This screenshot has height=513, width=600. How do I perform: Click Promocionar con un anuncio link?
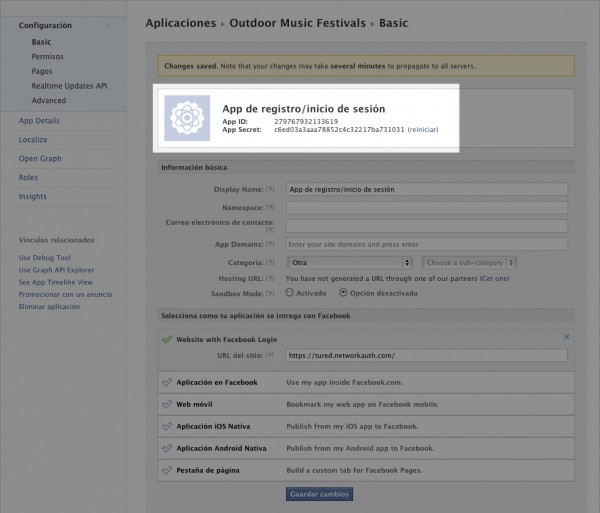65,294
